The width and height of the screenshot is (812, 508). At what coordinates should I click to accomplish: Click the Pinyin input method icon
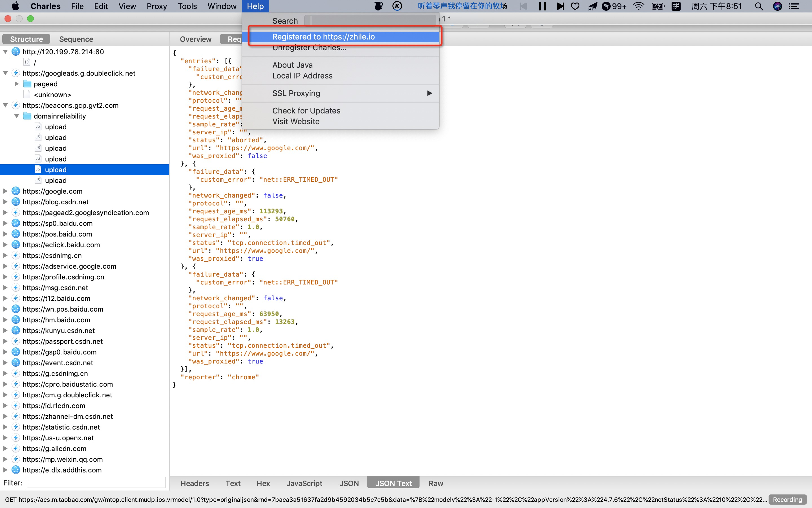tap(676, 6)
